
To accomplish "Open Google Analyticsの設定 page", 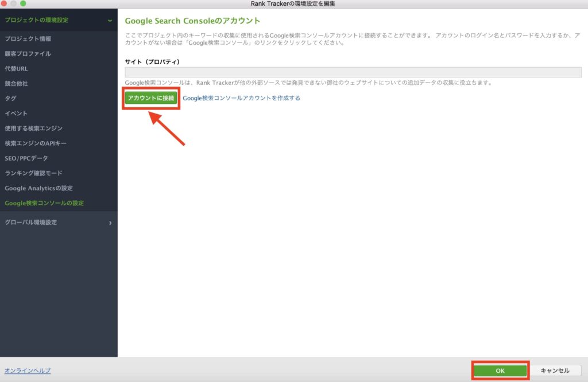I will (x=39, y=188).
